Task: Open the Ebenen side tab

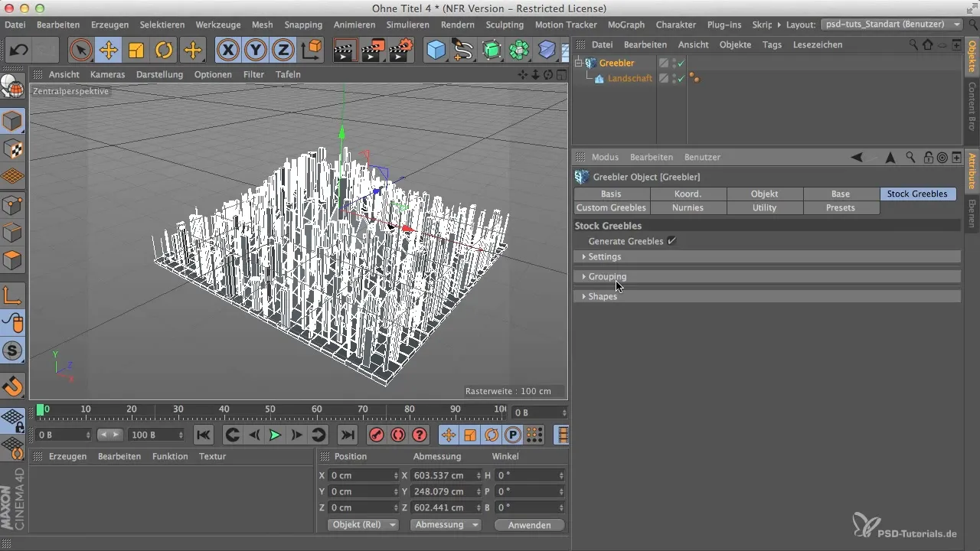Action: [x=972, y=214]
